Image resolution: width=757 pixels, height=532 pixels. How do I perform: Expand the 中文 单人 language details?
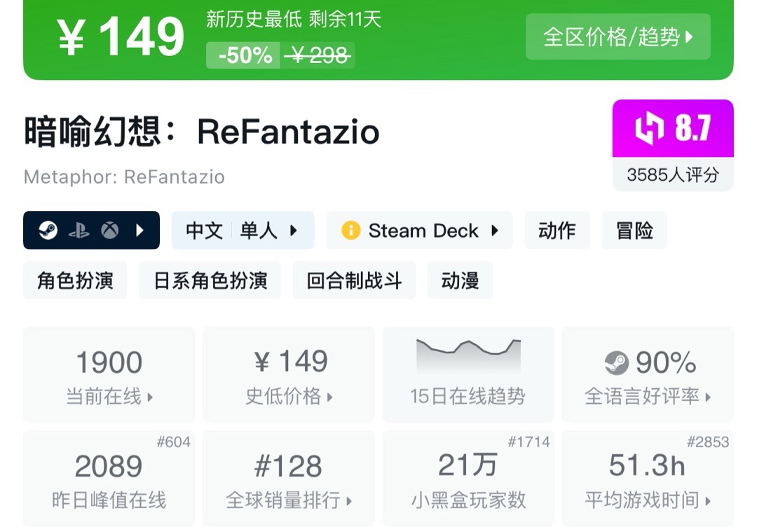[243, 231]
